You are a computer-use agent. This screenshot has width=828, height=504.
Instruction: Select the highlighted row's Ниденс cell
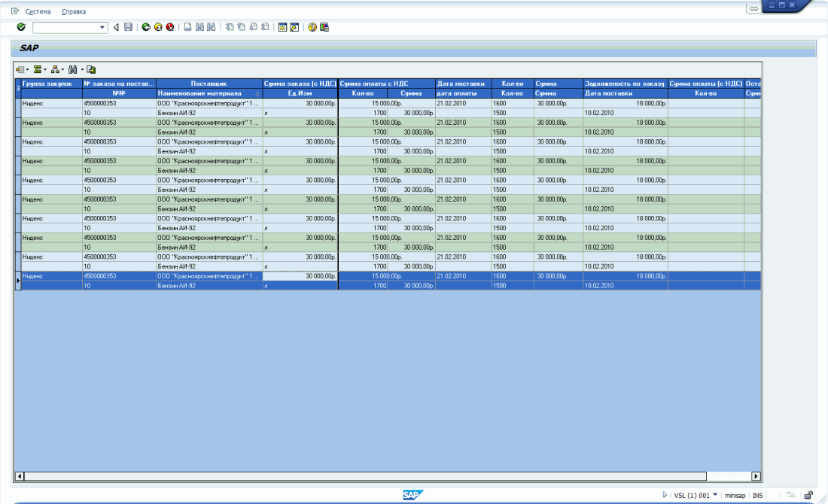52,276
